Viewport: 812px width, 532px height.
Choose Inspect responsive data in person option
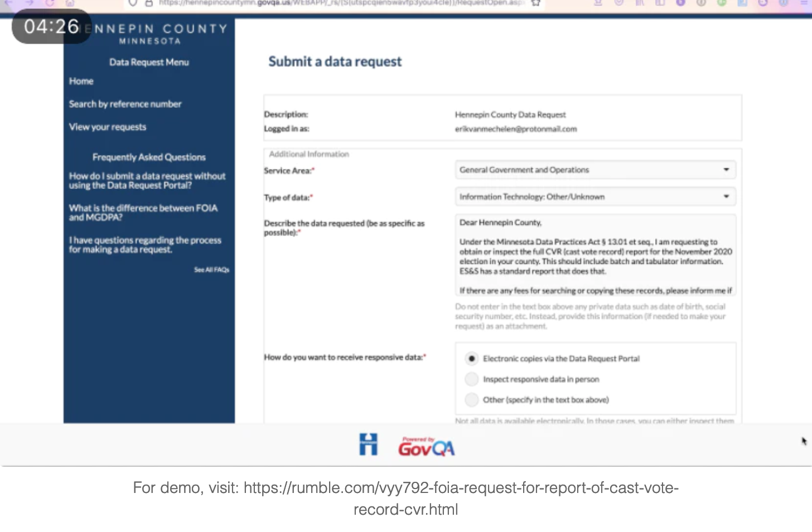(x=472, y=379)
